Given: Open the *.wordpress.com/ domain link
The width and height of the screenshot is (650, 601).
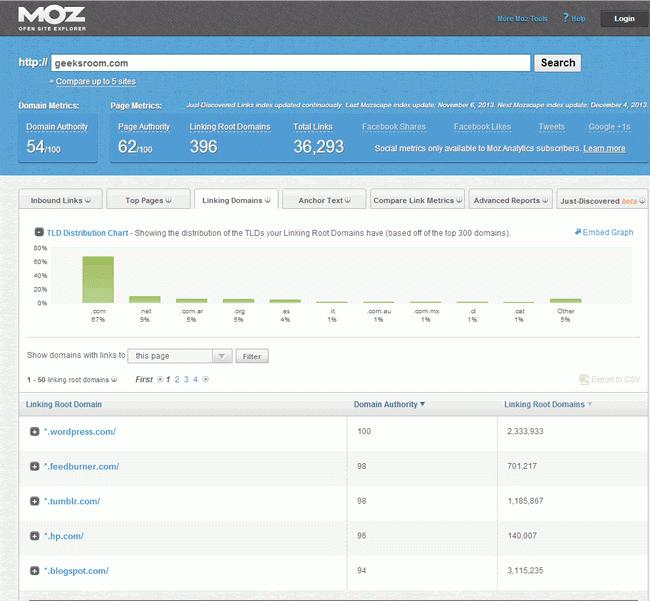Looking at the screenshot, I should (80, 431).
